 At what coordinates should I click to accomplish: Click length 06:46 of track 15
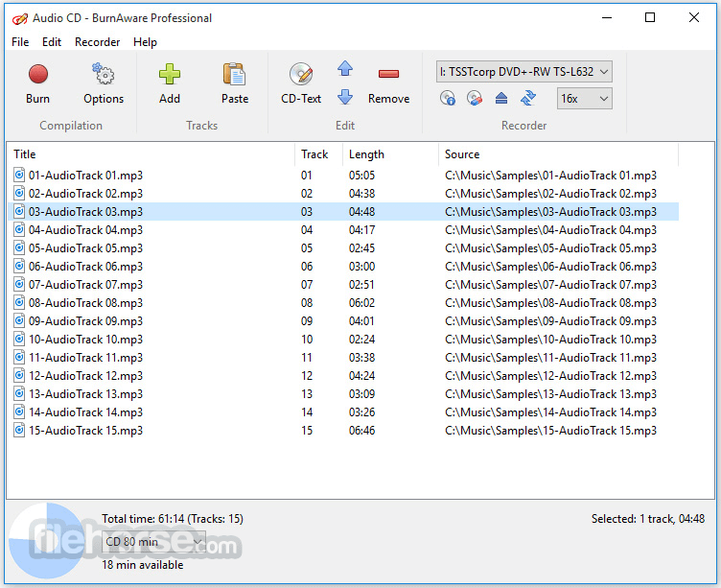click(x=361, y=430)
